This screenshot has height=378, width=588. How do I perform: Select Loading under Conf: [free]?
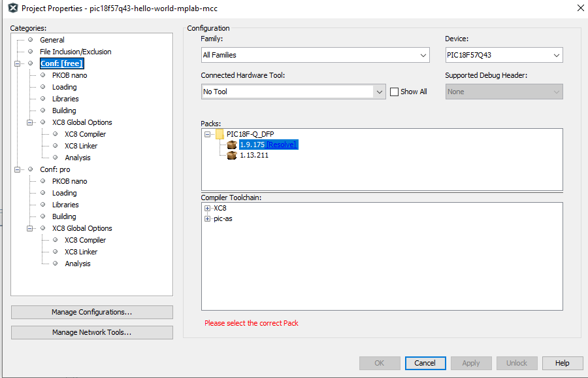[x=64, y=87]
